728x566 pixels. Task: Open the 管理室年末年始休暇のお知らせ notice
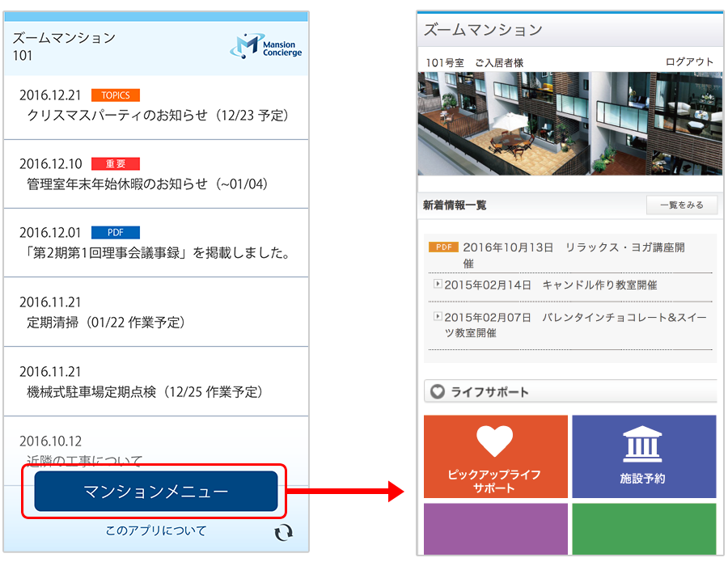tap(146, 184)
